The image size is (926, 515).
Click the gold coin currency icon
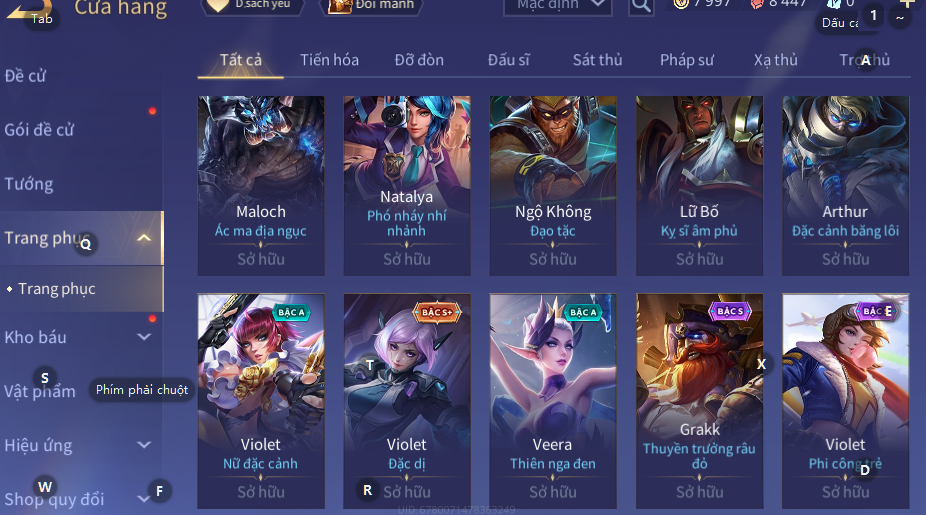681,4
